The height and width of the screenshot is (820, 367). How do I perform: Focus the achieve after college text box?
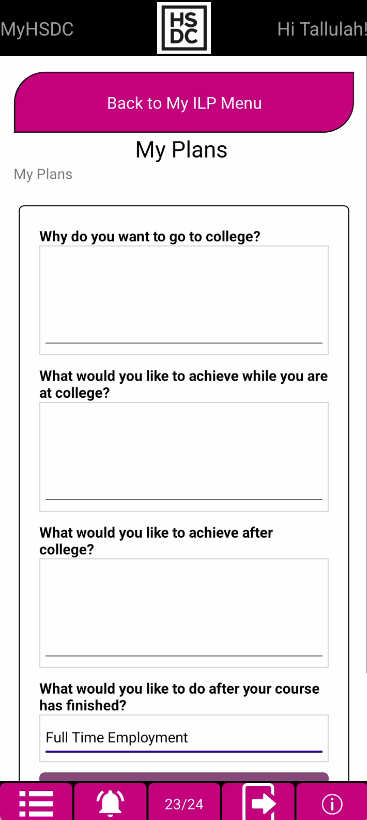184,613
